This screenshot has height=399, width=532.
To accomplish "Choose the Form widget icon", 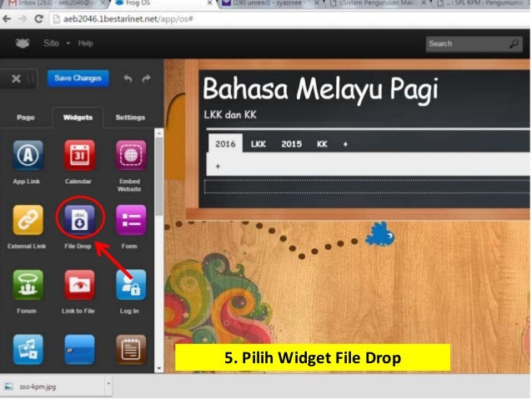I will [131, 220].
